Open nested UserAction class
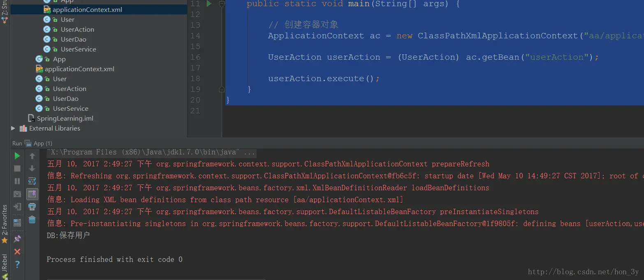Image resolution: width=644 pixels, height=280 pixels. coord(77,29)
